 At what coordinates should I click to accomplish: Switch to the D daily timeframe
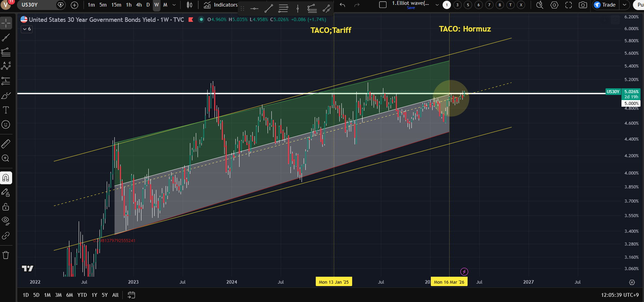coord(148,5)
